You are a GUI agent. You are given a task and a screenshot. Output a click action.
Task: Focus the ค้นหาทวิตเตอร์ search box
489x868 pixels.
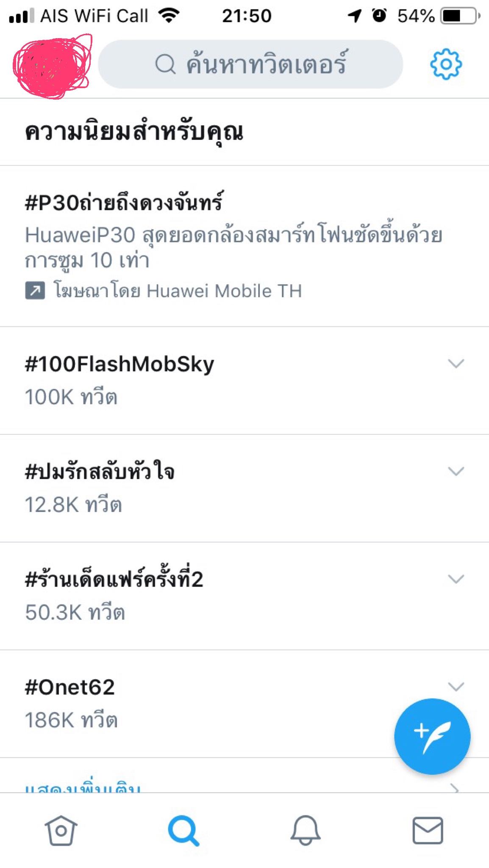click(250, 64)
